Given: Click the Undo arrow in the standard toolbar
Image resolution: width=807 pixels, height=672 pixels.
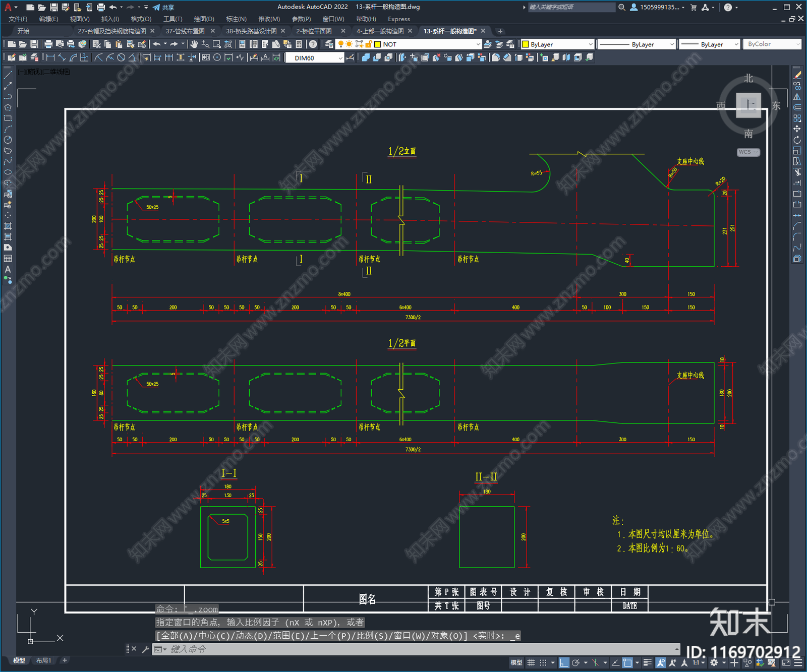Looking at the screenshot, I should pos(157,44).
